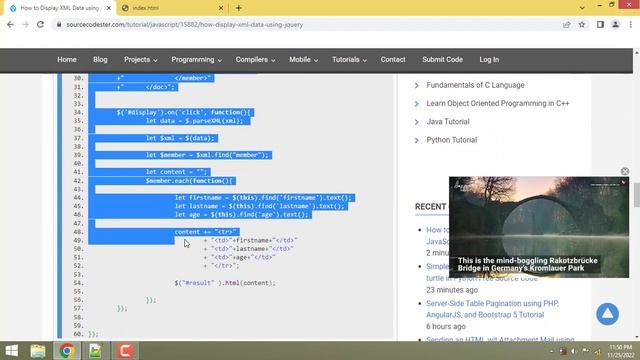Image resolution: width=640 pixels, height=360 pixels.
Task: Open Server-Side Table Pagination using PHP article
Action: [492, 309]
